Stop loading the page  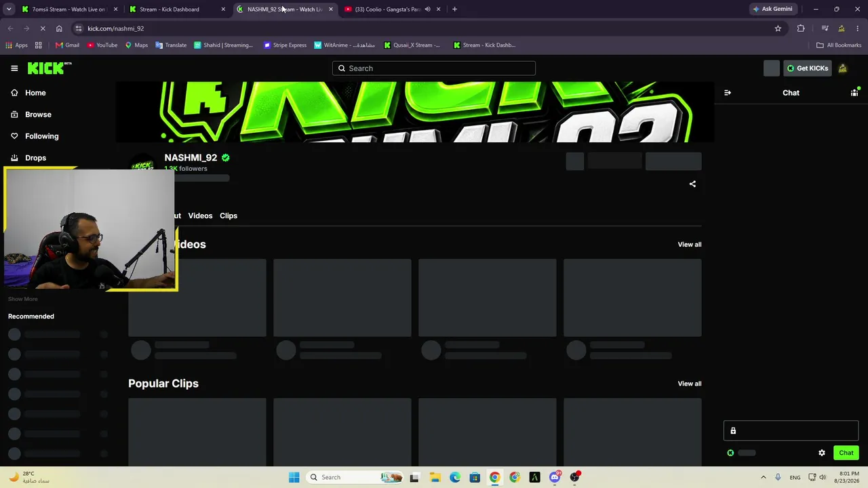[x=42, y=28]
